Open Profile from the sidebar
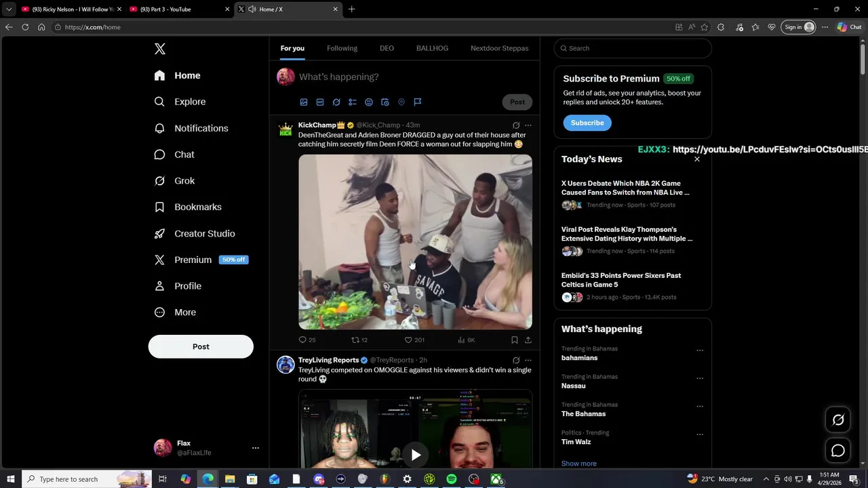 tap(178, 286)
